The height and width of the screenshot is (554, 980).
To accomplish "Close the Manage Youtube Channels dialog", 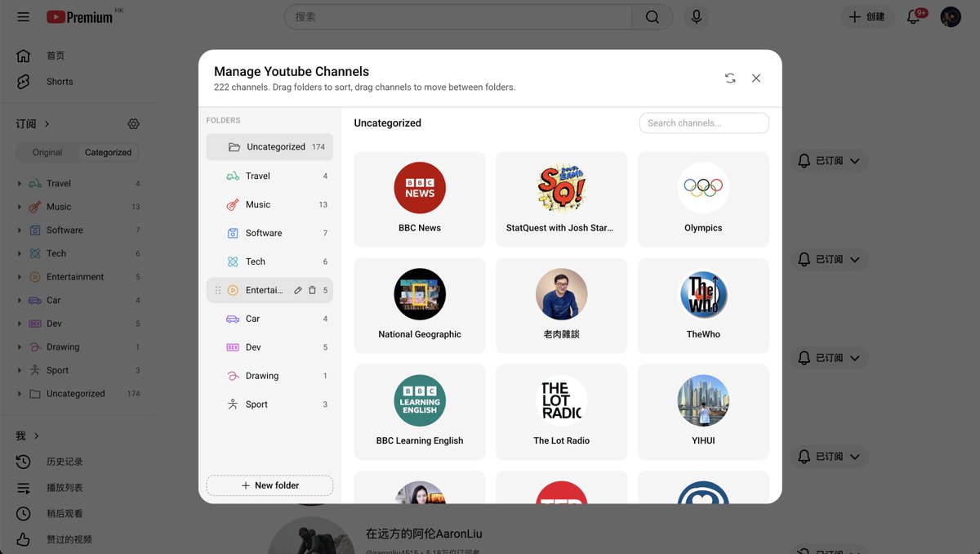I will 756,78.
